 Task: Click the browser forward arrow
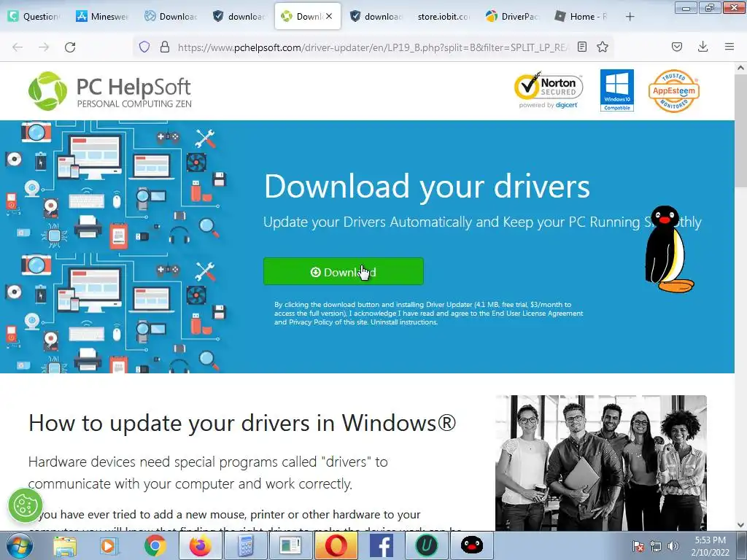pos(44,47)
